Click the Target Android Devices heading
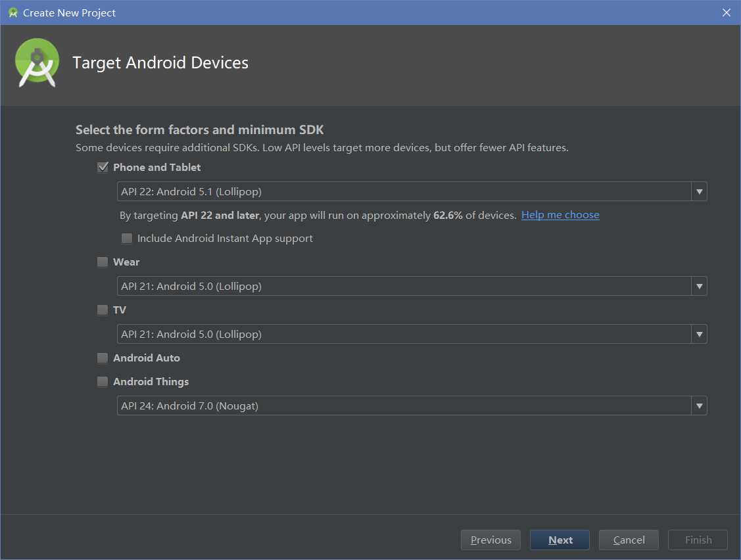The image size is (741, 560). click(x=160, y=63)
